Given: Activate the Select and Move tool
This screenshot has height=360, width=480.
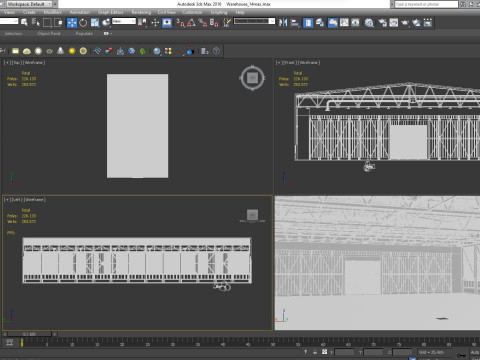Looking at the screenshot, I should [x=72, y=22].
